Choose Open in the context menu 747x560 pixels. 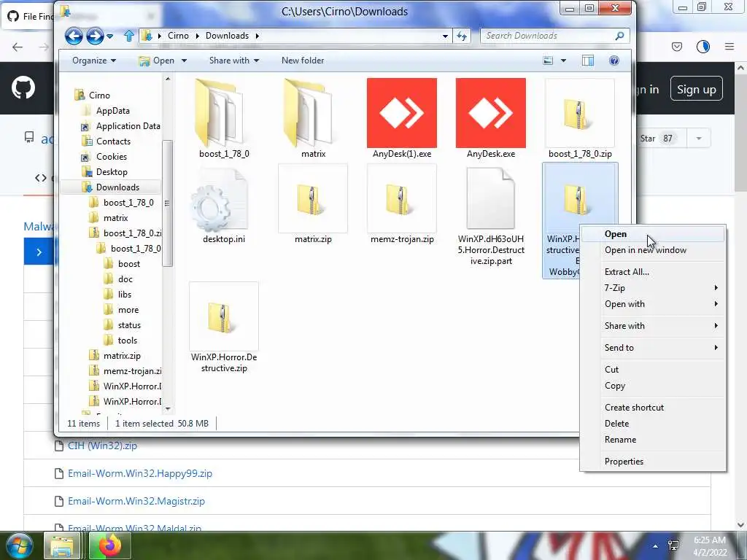coord(653,234)
